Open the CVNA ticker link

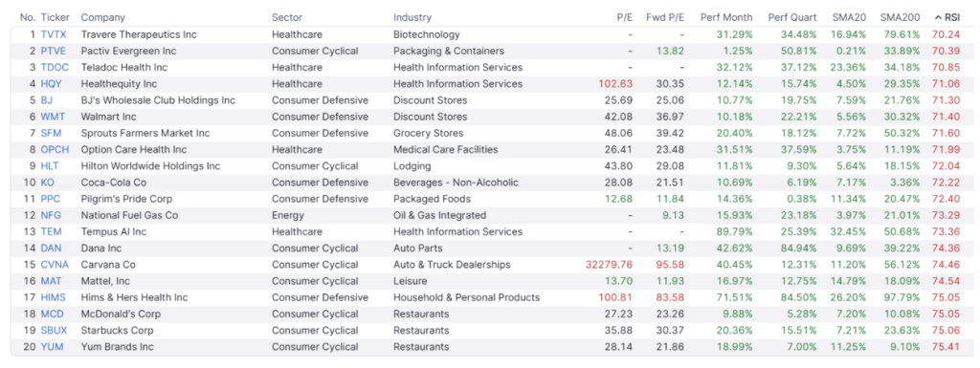[x=55, y=265]
